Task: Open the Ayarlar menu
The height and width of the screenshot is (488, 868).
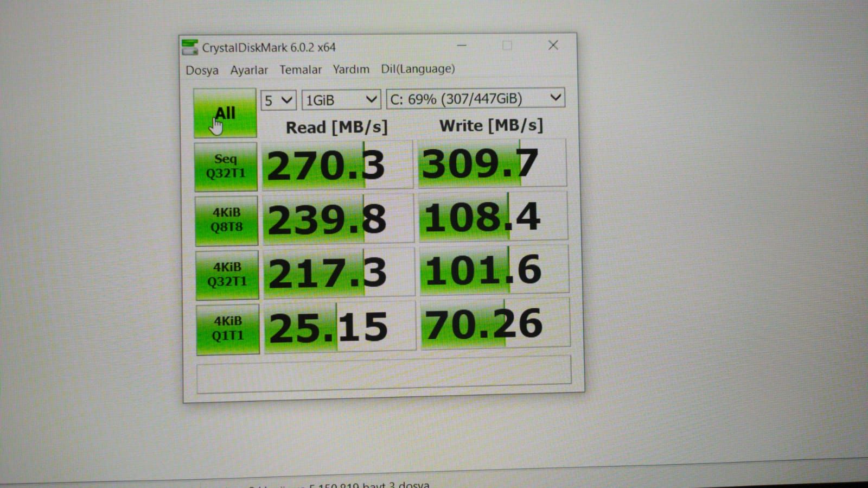Action: click(249, 70)
